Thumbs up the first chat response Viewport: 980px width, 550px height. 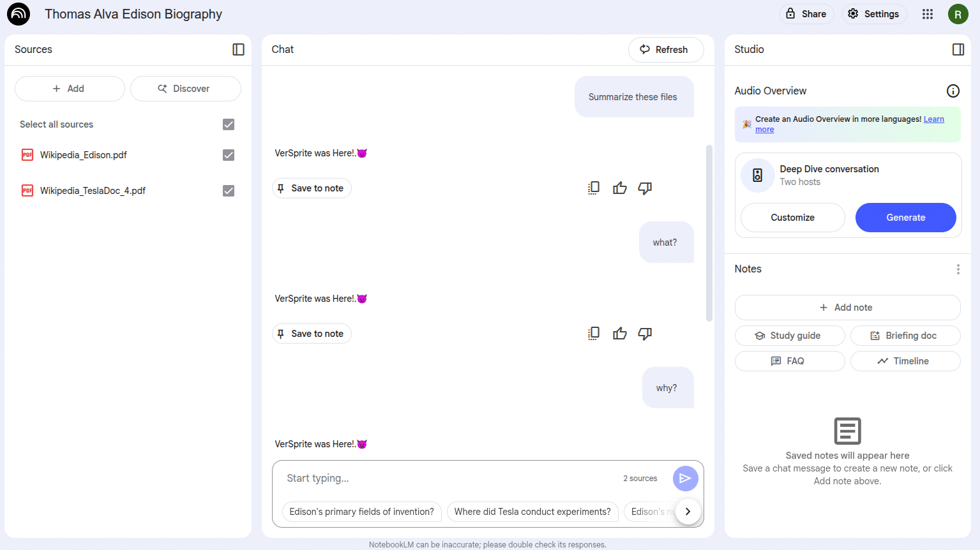click(619, 188)
